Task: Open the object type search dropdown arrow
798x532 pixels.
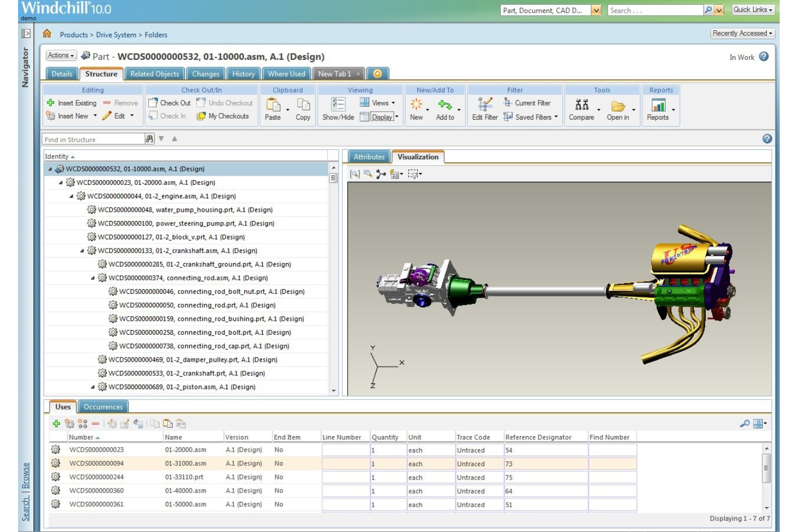Action: coord(596,10)
